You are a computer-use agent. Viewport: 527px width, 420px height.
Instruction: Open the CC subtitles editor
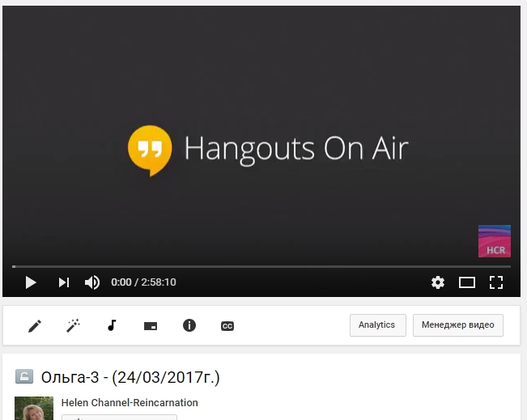coord(227,325)
